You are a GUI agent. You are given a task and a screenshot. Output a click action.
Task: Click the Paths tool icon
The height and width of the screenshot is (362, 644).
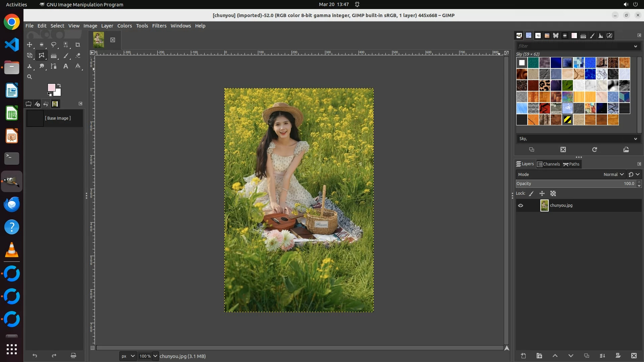pyautogui.click(x=54, y=66)
